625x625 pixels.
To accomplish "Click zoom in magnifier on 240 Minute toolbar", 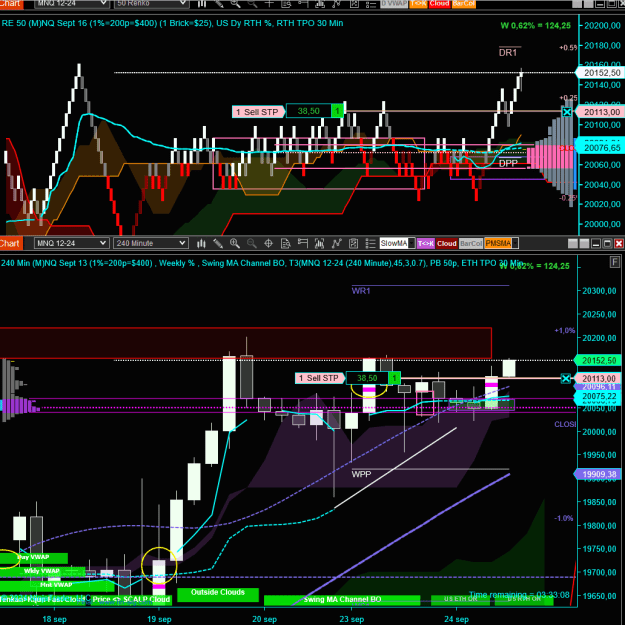I will (235, 243).
